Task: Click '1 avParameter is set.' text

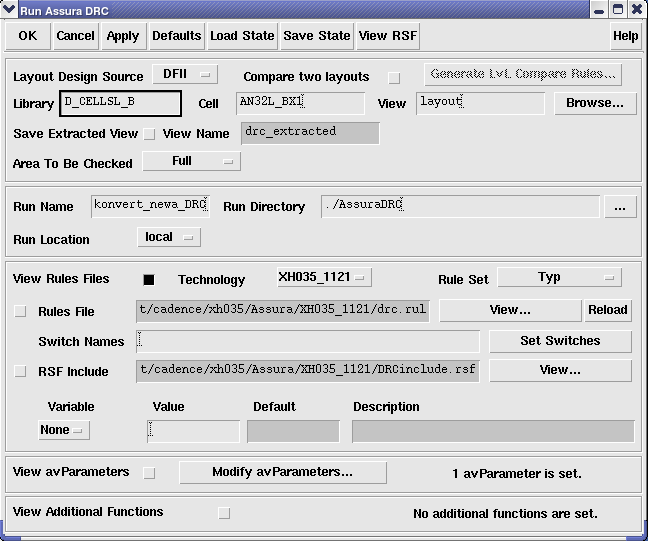Action: tap(517, 474)
